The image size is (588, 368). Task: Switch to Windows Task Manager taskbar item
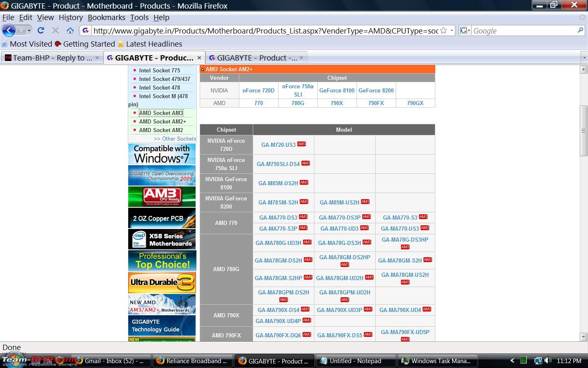click(x=437, y=361)
